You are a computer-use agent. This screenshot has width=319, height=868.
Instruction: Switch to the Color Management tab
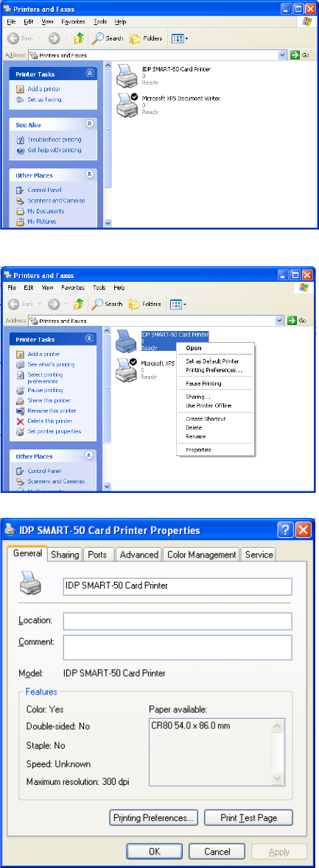click(201, 554)
